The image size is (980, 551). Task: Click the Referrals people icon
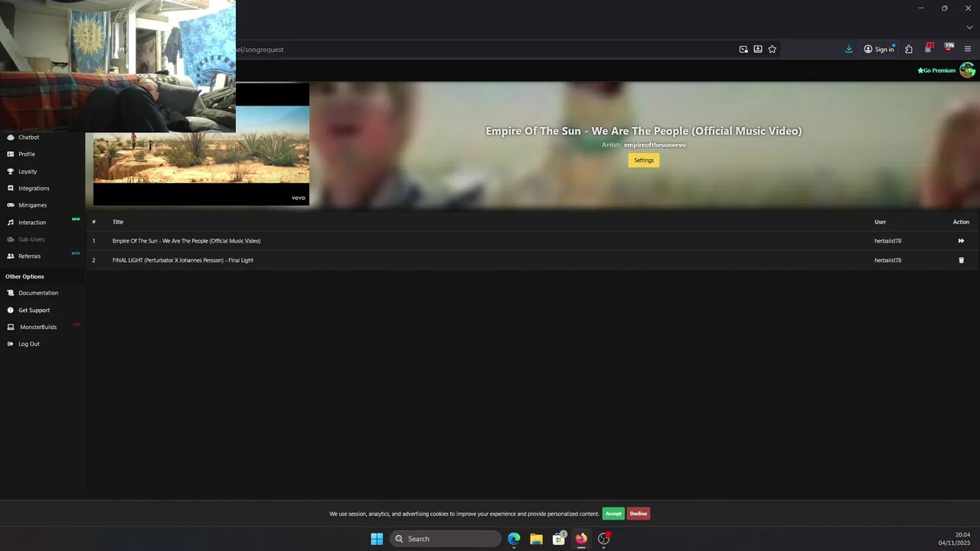[x=11, y=256]
